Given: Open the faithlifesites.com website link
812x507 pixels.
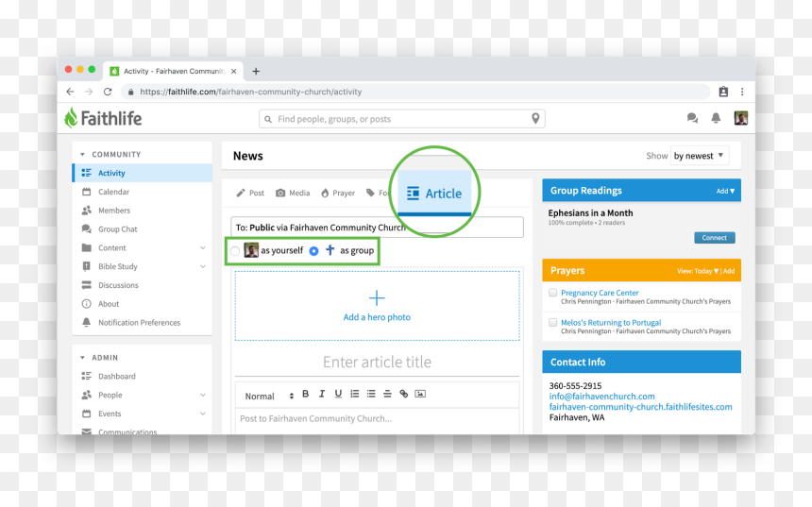Looking at the screenshot, I should click(640, 407).
